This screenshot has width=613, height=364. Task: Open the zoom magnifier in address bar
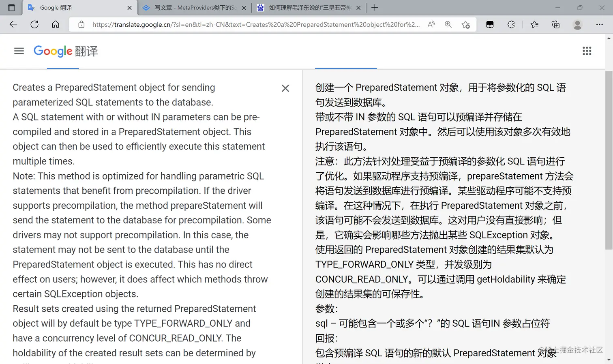point(448,24)
